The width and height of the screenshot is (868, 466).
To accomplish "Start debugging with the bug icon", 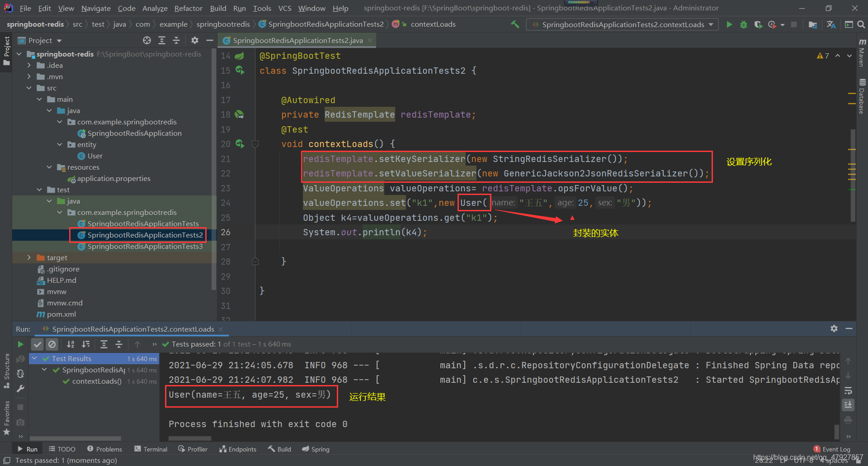I will click(744, 24).
